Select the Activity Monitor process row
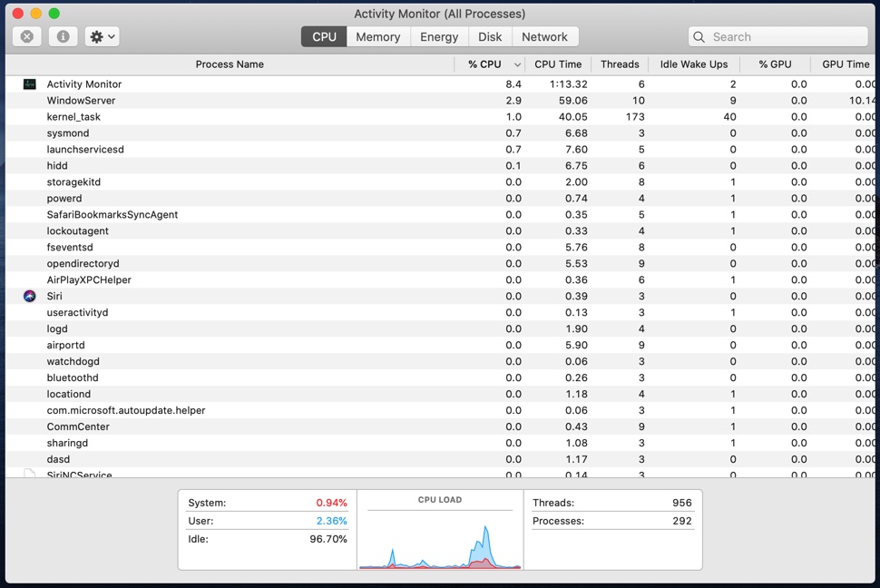Viewport: 880px width, 588px height. tap(440, 84)
